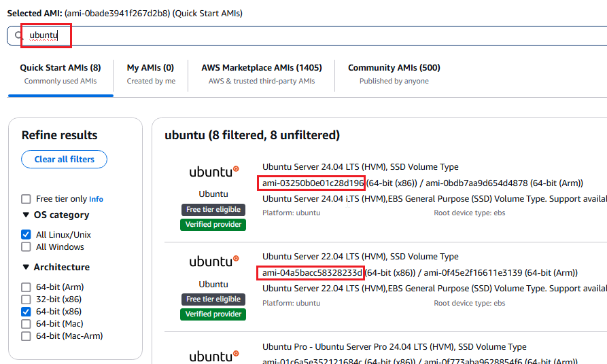Click the search magnifier icon
607x364 pixels.
(19, 35)
